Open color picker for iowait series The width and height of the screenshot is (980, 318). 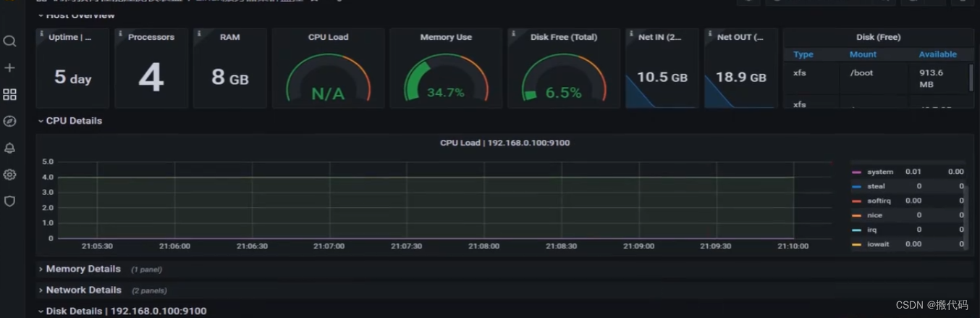tap(857, 245)
